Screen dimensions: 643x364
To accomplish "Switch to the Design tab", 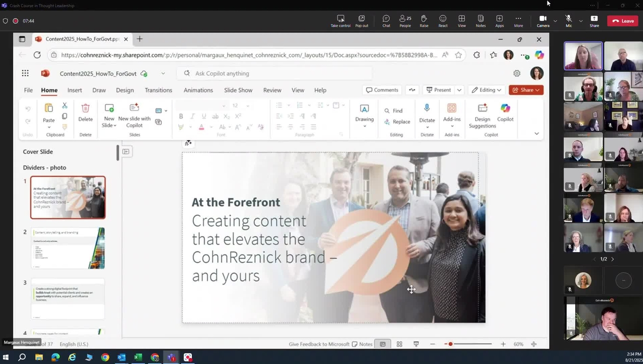I will [125, 90].
